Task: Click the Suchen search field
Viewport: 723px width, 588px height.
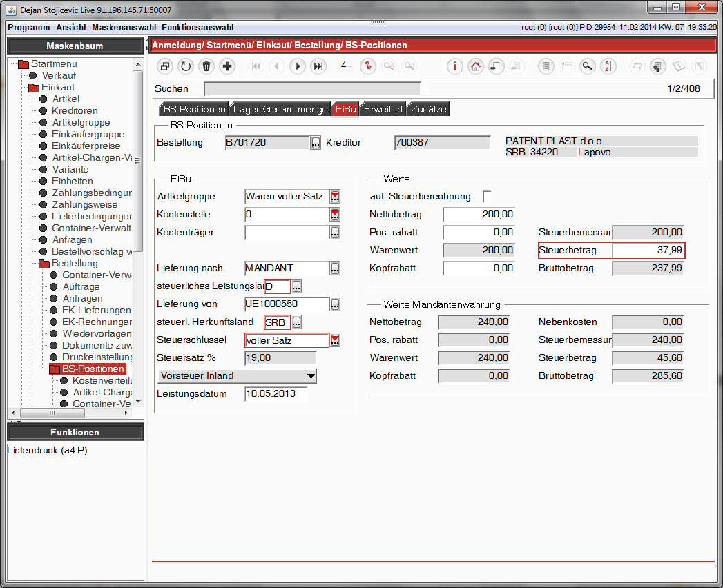Action: 312,88
